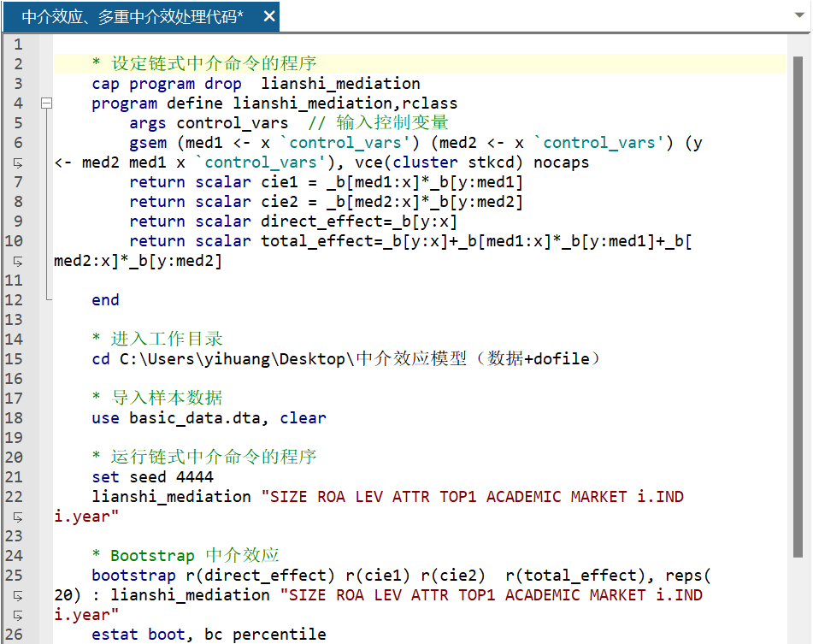813x644 pixels.
Task: Click direct_effect=_b[y:x] on line 9
Action: point(359,222)
